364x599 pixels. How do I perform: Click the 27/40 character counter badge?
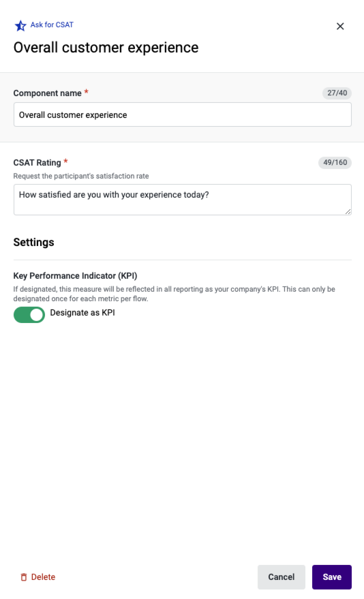click(x=337, y=93)
